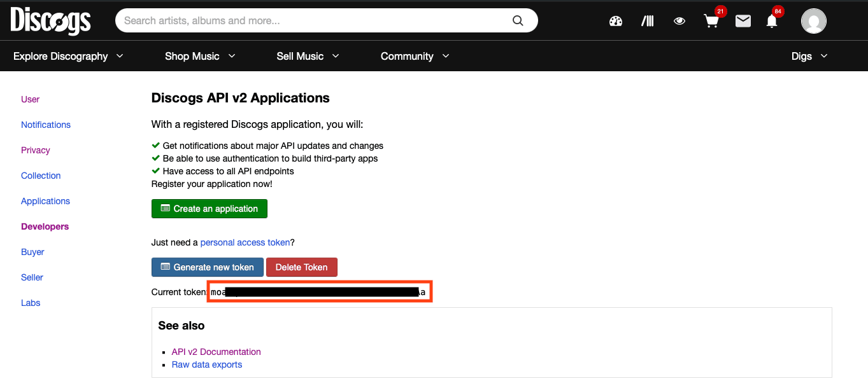The height and width of the screenshot is (388, 868).
Task: Open the shopping cart with 21 items
Action: tap(711, 20)
